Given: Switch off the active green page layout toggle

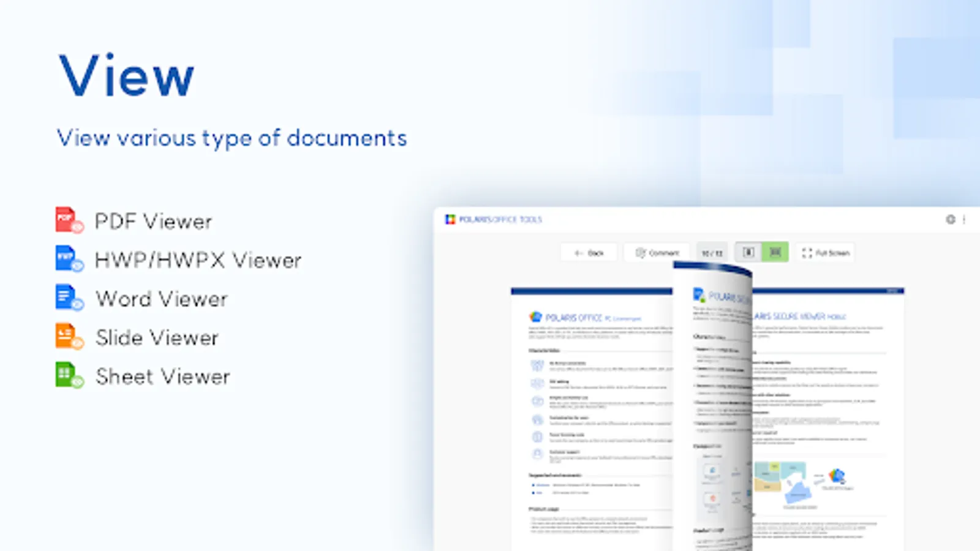Looking at the screenshot, I should click(774, 252).
